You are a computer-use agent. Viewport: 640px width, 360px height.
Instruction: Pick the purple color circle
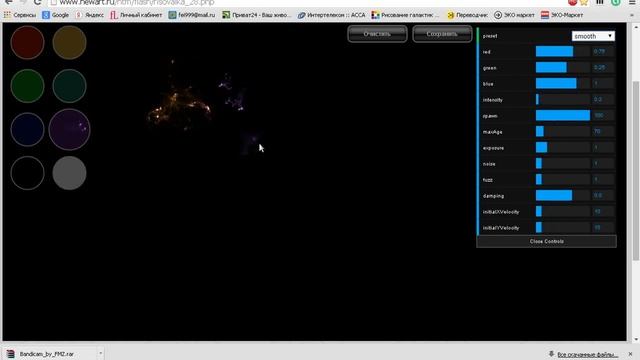click(x=69, y=129)
